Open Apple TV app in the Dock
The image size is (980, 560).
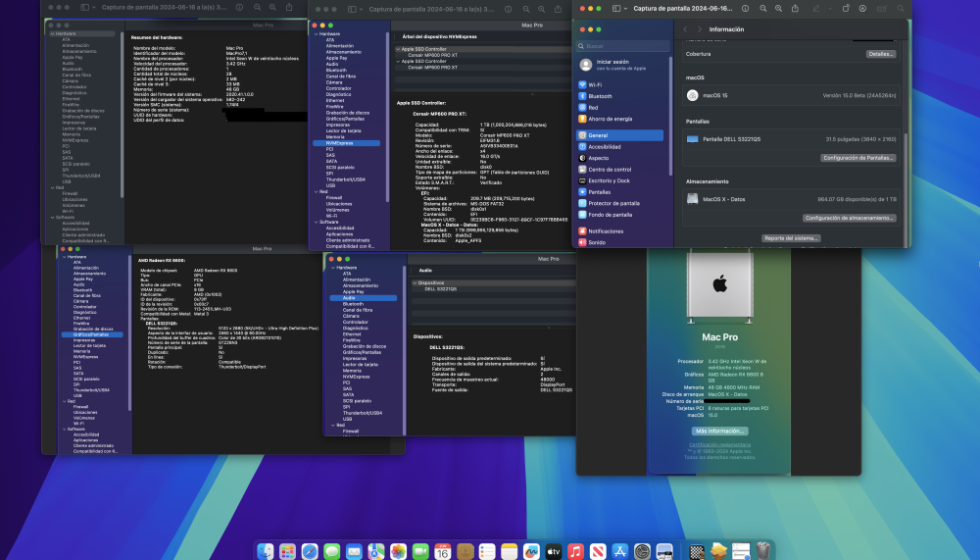(554, 551)
